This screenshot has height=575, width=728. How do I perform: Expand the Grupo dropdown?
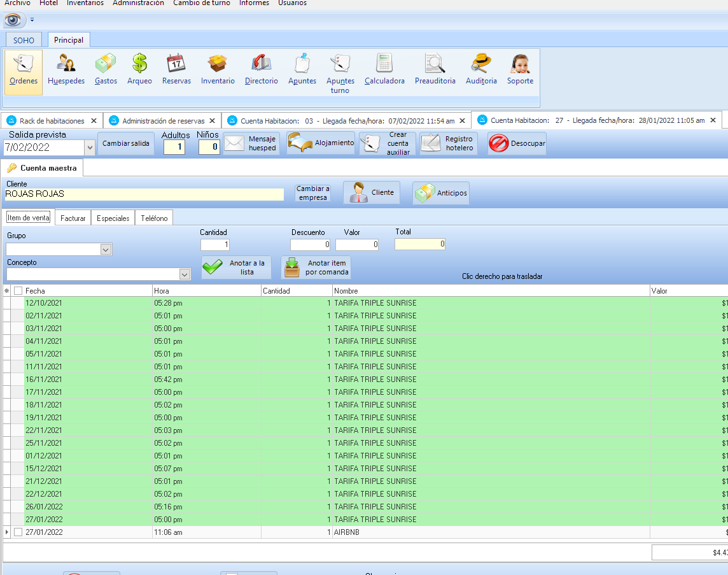coord(106,250)
